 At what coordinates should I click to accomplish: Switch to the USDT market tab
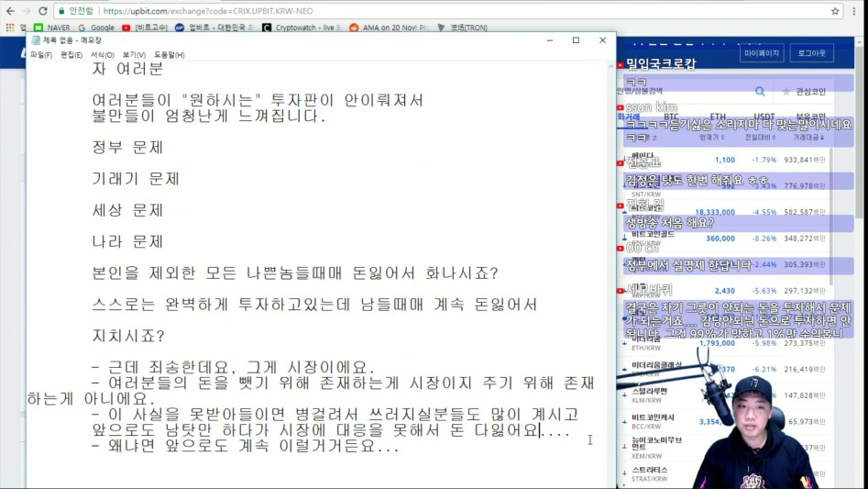point(764,117)
